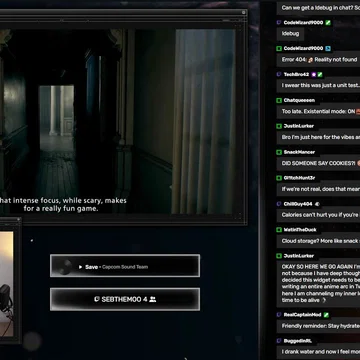Screen dimensions: 360x360
Task: Click the 'Too late. Existential mode: ON' message
Action: click(318, 112)
